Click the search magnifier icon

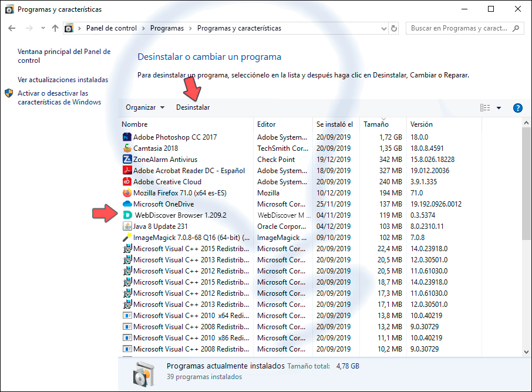(516, 29)
